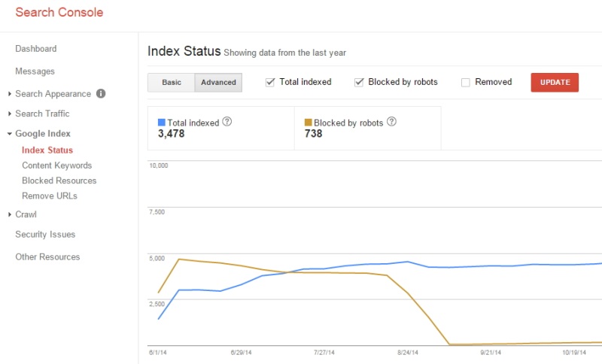This screenshot has width=602, height=364.
Task: Click help icon next to Blocked by robots
Action: pyautogui.click(x=391, y=122)
